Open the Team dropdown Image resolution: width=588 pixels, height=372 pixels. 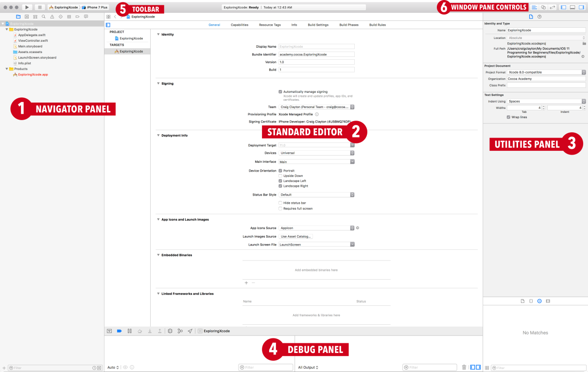[x=317, y=107]
